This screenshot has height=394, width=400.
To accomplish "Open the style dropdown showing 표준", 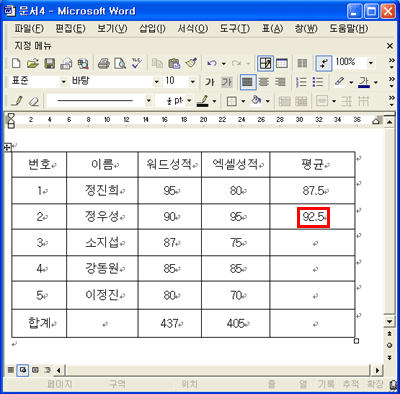I will coord(63,82).
